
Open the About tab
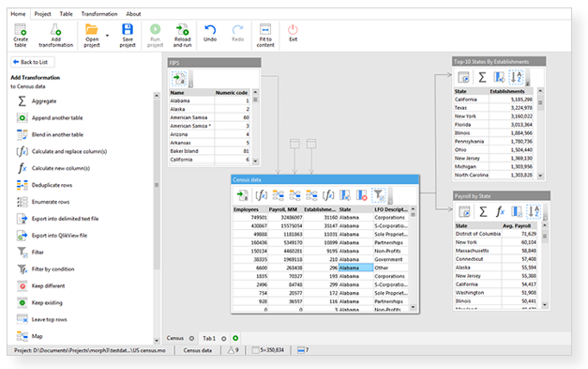tap(133, 14)
